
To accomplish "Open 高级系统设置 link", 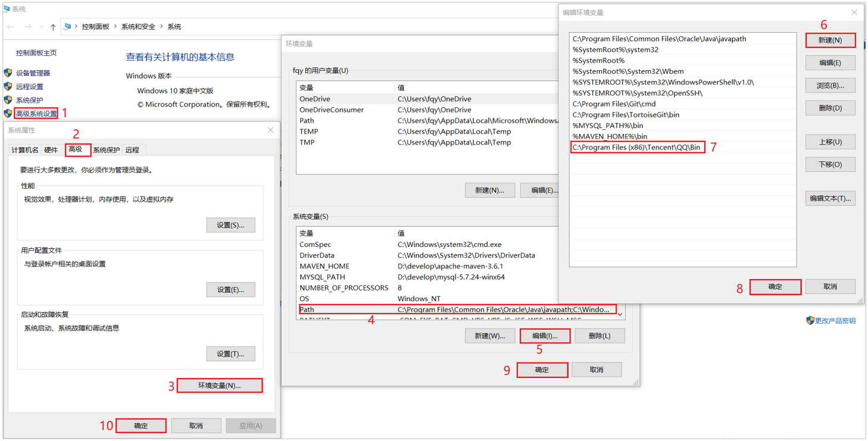I will click(37, 114).
